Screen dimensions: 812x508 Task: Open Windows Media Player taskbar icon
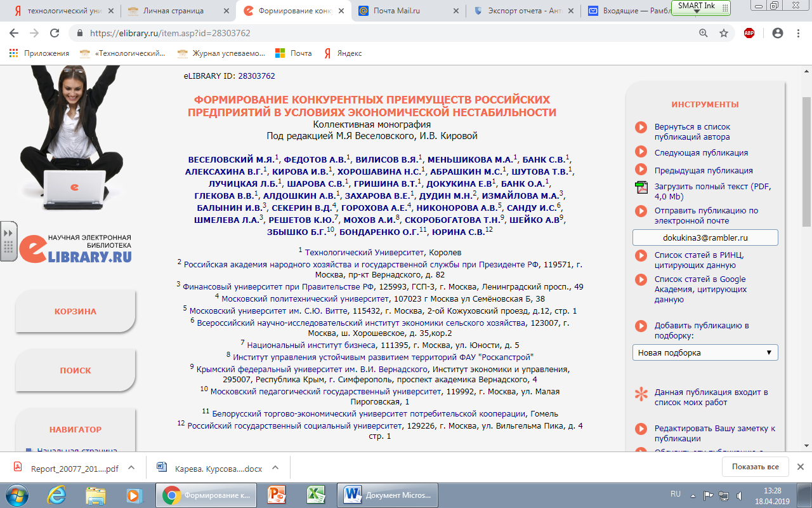pos(133,494)
